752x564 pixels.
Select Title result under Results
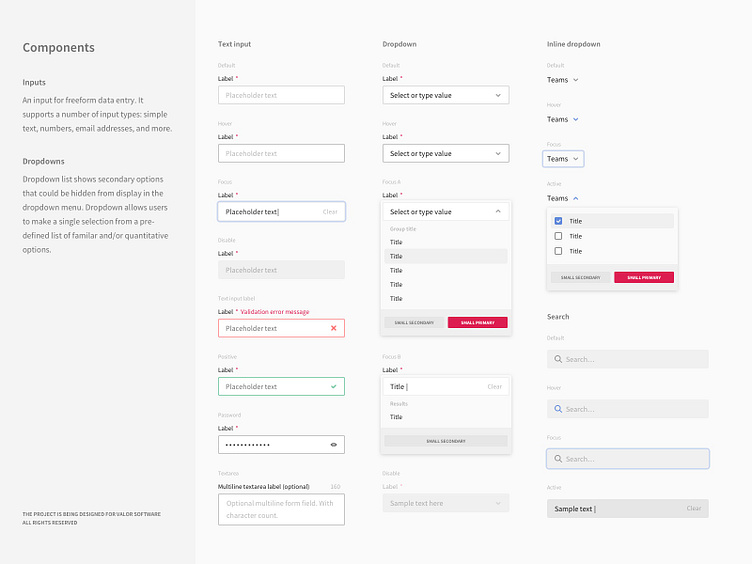tap(446, 417)
